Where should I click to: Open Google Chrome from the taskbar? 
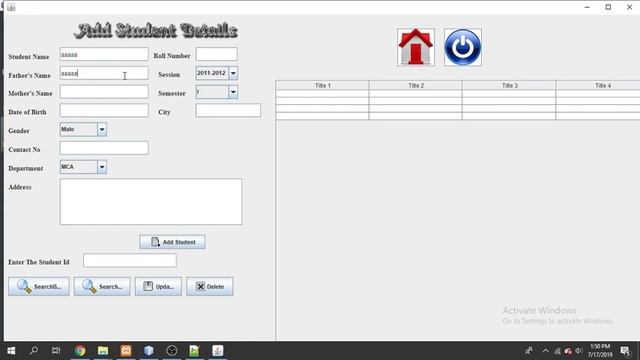pos(80,351)
